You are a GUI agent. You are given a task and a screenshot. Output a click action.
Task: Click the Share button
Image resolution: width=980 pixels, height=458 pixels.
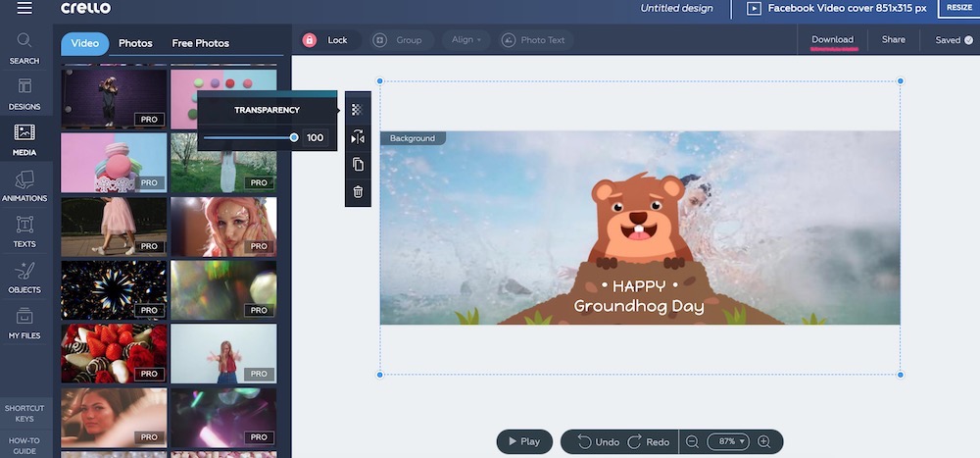(893, 39)
